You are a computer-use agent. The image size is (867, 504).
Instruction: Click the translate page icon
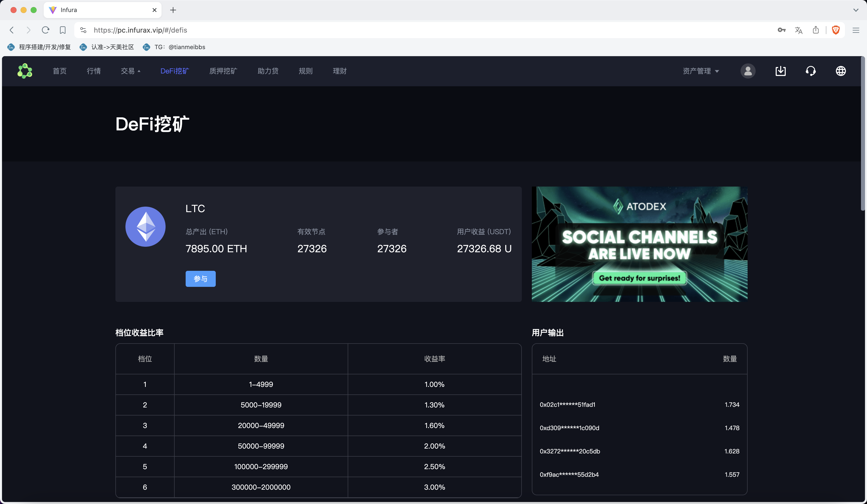coord(799,30)
